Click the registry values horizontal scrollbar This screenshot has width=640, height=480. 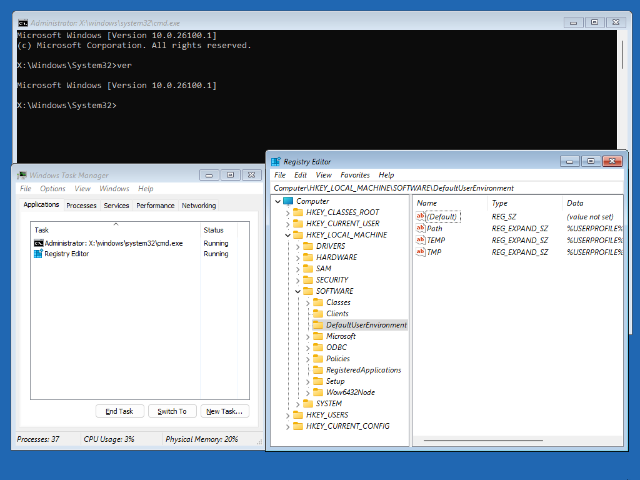point(483,440)
